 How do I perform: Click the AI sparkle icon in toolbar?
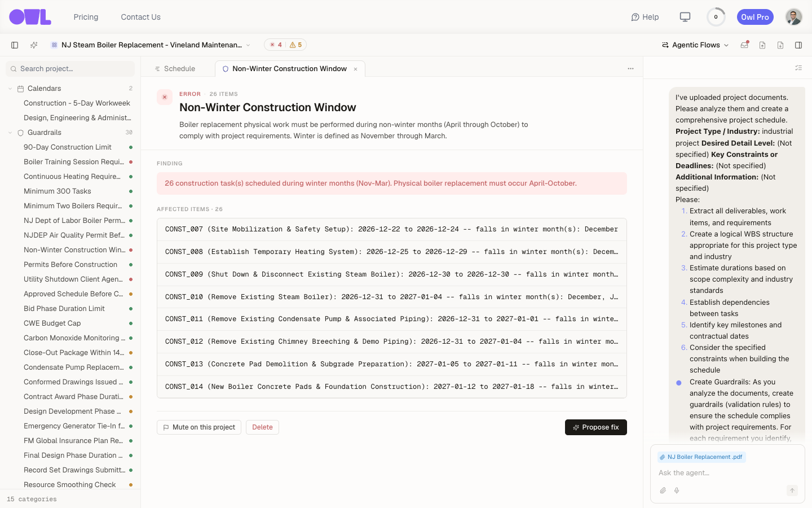coord(34,45)
